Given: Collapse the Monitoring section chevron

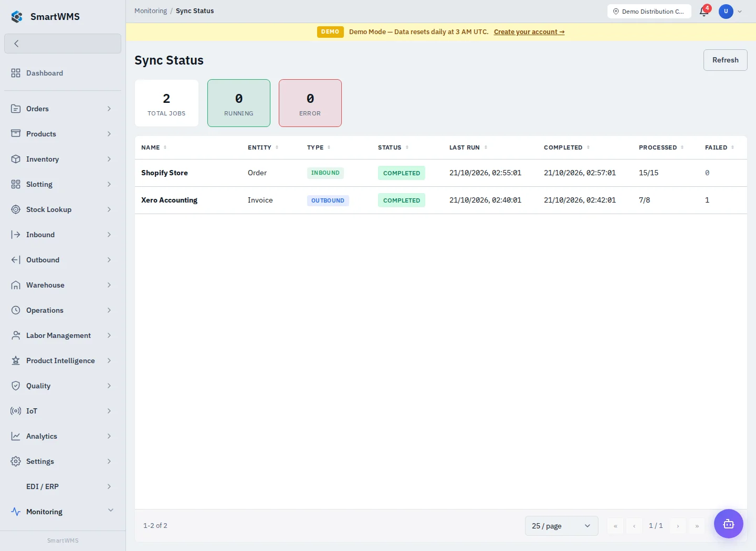Looking at the screenshot, I should [111, 511].
